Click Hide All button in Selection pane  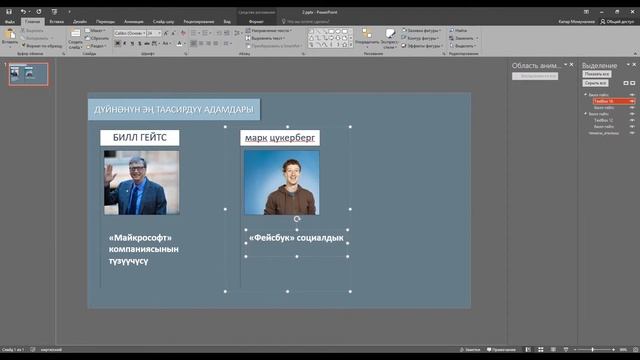(595, 83)
